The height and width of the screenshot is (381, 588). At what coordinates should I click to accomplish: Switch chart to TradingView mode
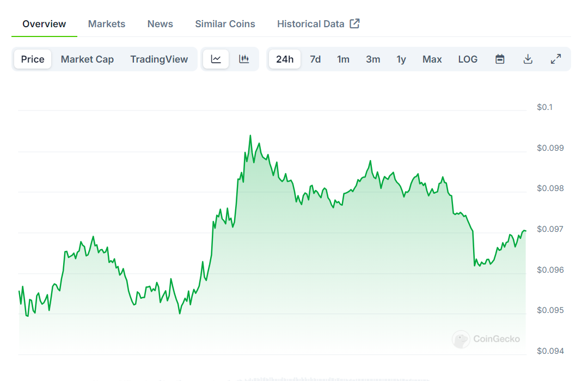coord(159,59)
